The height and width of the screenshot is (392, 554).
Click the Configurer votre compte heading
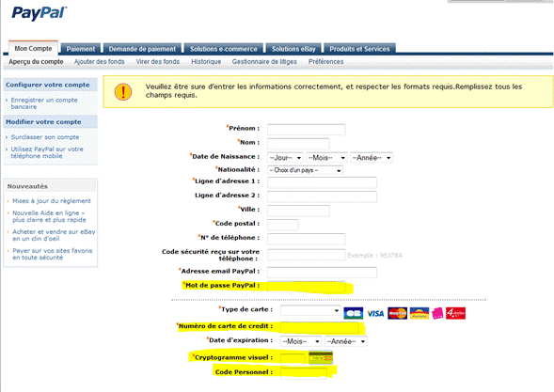click(48, 85)
